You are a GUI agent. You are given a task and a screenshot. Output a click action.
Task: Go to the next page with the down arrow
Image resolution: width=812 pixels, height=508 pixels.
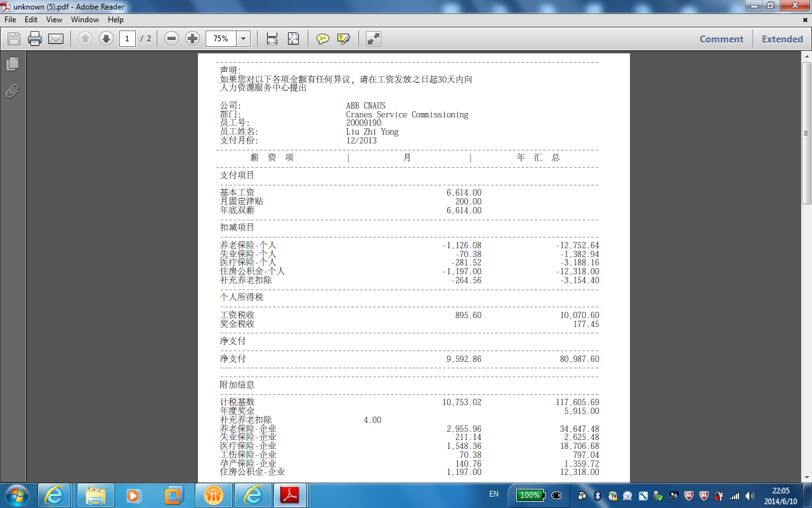pyautogui.click(x=106, y=39)
